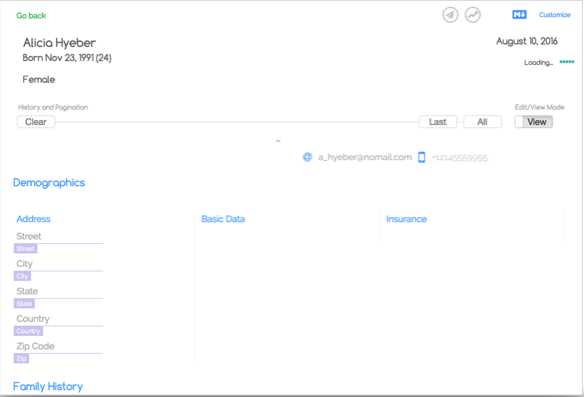Screen dimensions: 584x397
Task: Click the paper plane send icon
Action: [x=450, y=15]
